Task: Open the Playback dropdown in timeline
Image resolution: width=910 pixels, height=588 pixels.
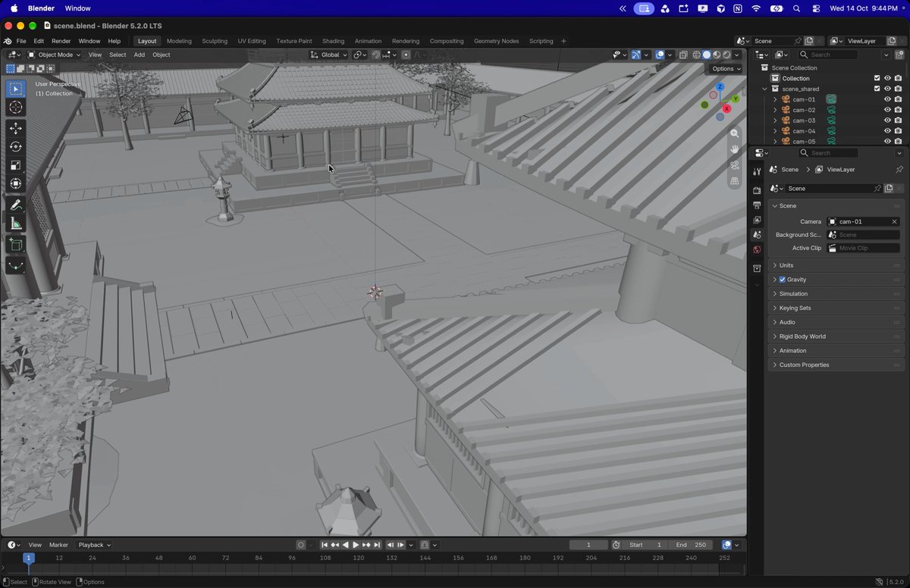Action: point(95,545)
